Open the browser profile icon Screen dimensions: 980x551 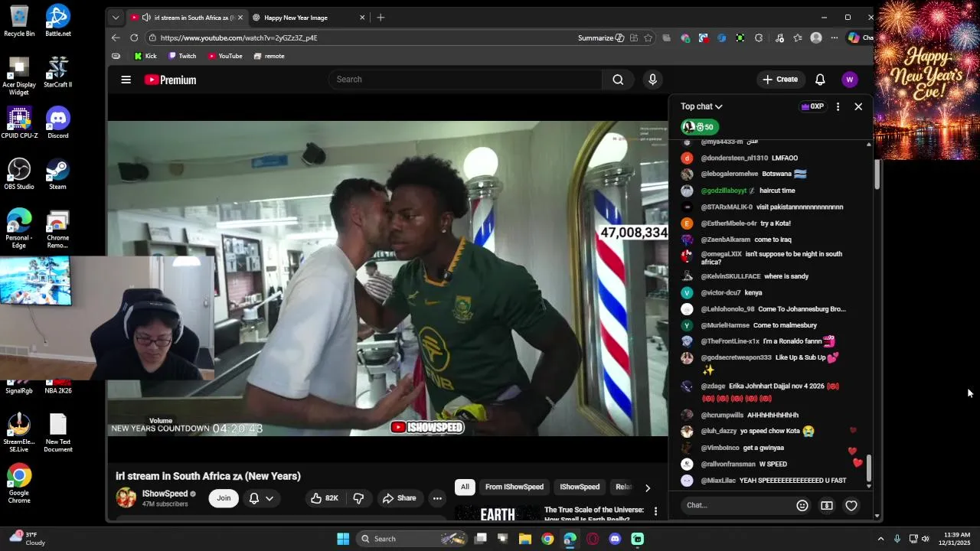816,37
